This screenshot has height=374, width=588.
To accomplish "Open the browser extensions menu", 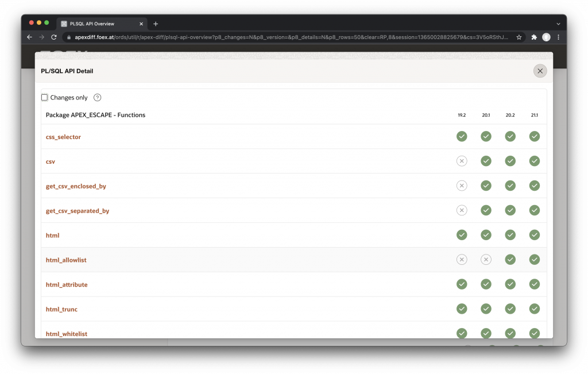I will tap(534, 37).
